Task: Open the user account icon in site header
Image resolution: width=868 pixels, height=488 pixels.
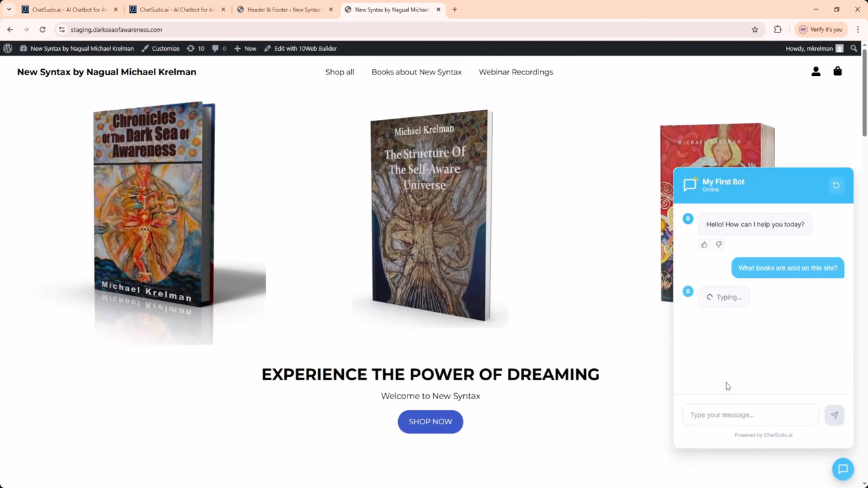Action: click(816, 72)
